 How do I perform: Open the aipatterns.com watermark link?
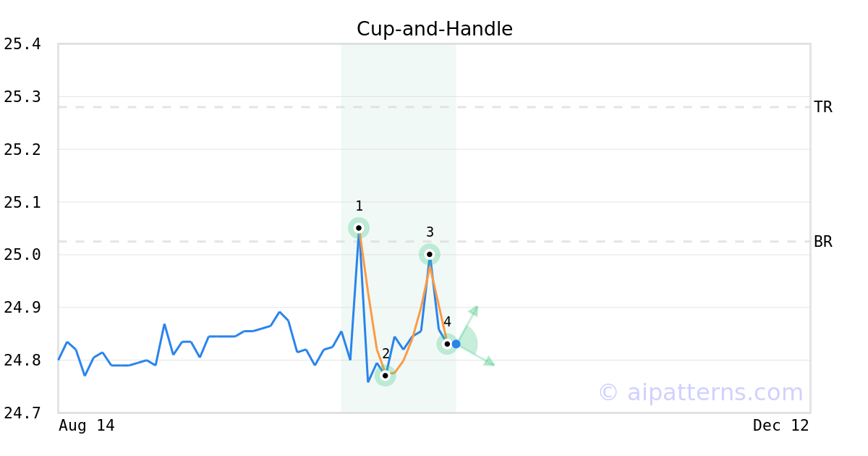pyautogui.click(x=700, y=392)
